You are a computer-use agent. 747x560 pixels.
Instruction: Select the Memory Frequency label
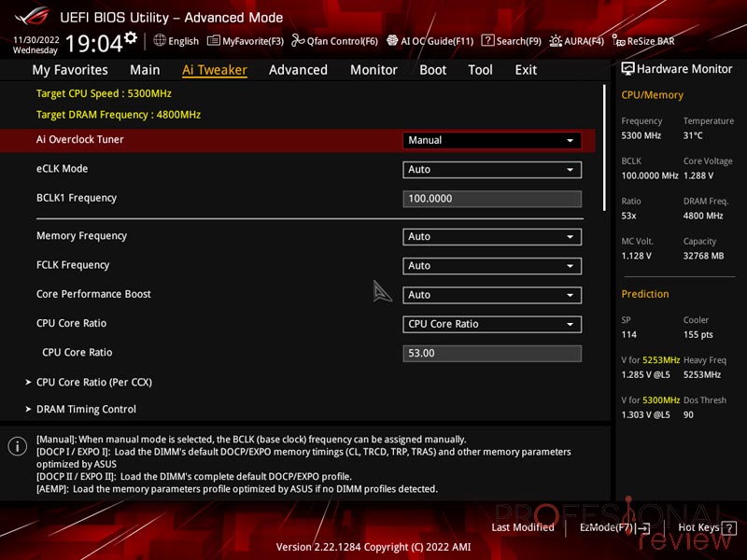pyautogui.click(x=81, y=236)
